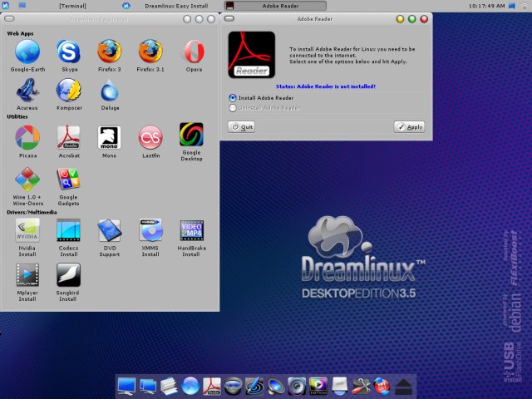
Task: Open the paper stack icon in the dock
Action: click(169, 386)
